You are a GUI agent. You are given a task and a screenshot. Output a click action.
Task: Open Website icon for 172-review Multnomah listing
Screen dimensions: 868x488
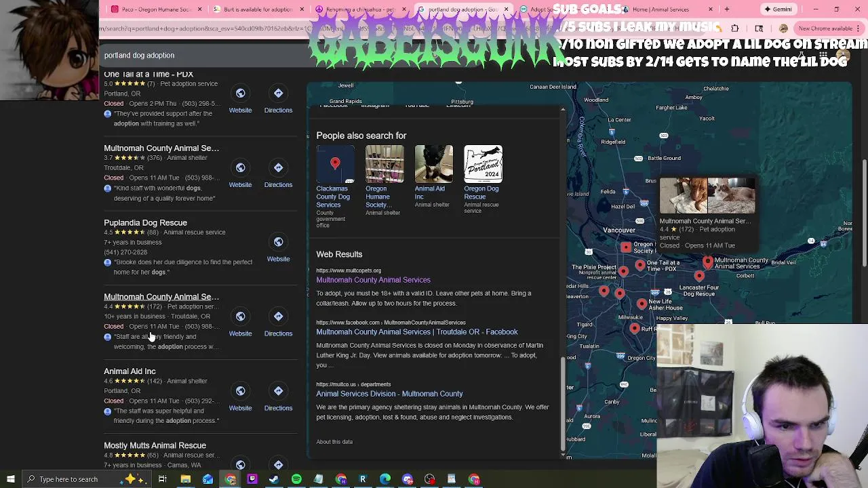[240, 317]
